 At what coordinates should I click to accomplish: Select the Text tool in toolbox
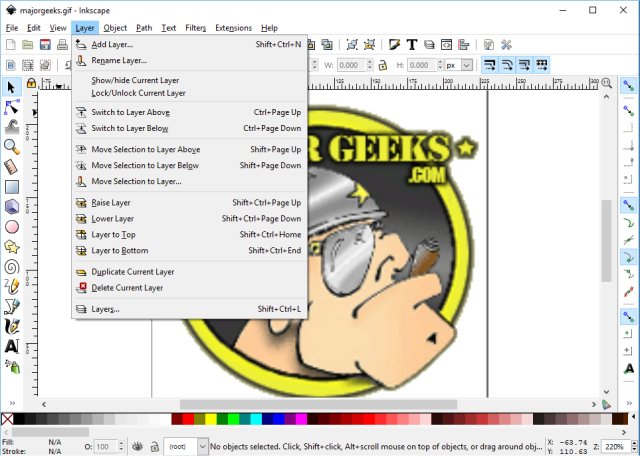pos(11,346)
